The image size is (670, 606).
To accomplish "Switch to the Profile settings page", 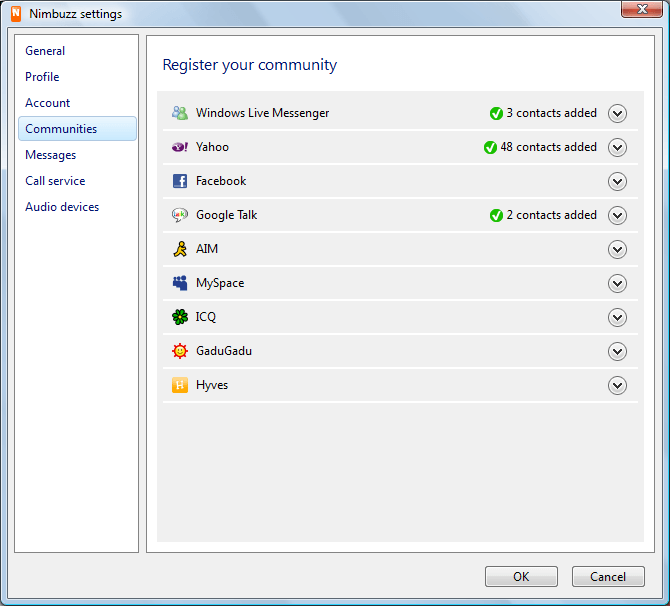I will pyautogui.click(x=42, y=77).
